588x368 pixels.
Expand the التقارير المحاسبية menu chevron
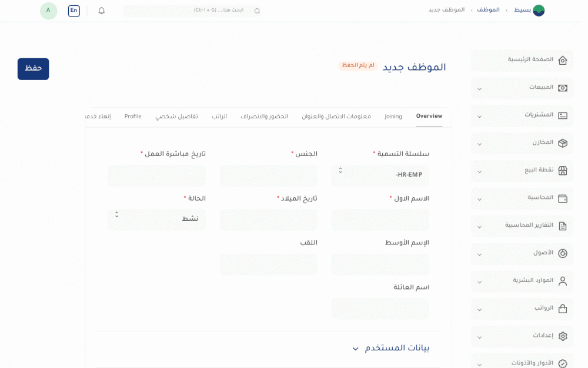point(479,227)
